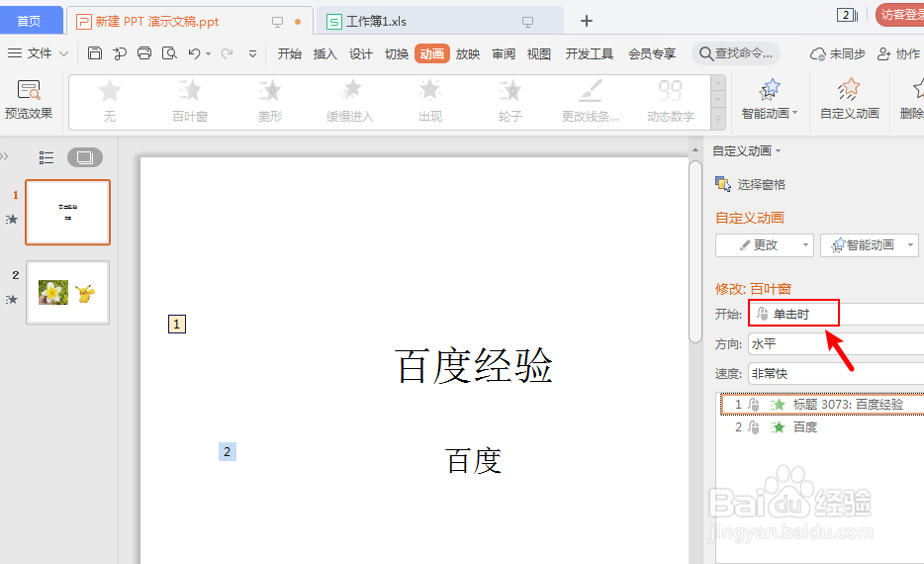The height and width of the screenshot is (564, 924).
Task: Switch to outline view icon in slide panel
Action: (46, 157)
